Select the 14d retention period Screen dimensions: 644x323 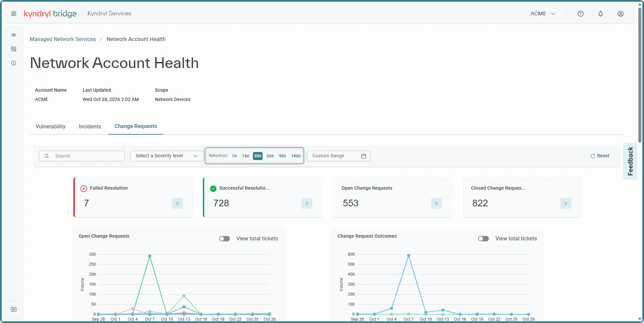tap(246, 156)
